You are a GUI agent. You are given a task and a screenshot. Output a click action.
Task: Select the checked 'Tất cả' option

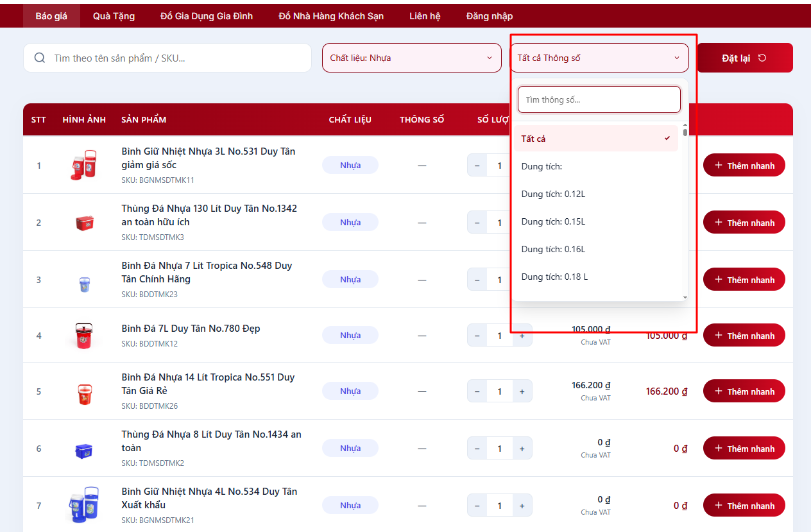pyautogui.click(x=595, y=139)
